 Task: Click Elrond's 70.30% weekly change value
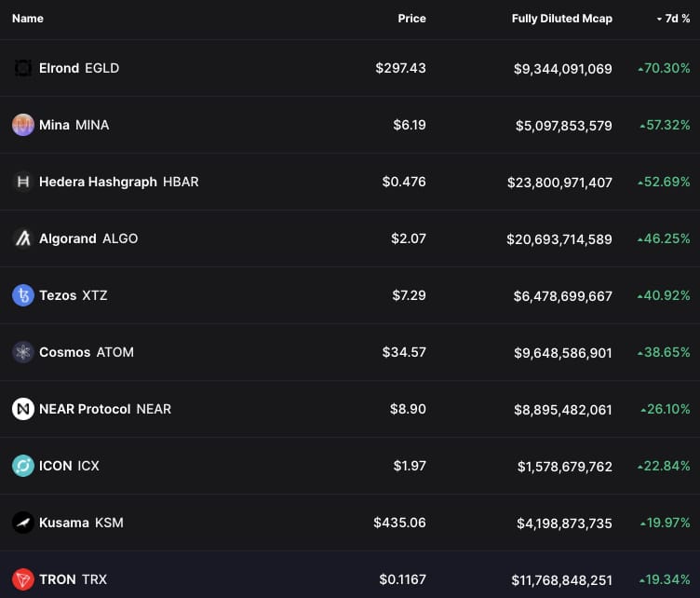(x=666, y=68)
